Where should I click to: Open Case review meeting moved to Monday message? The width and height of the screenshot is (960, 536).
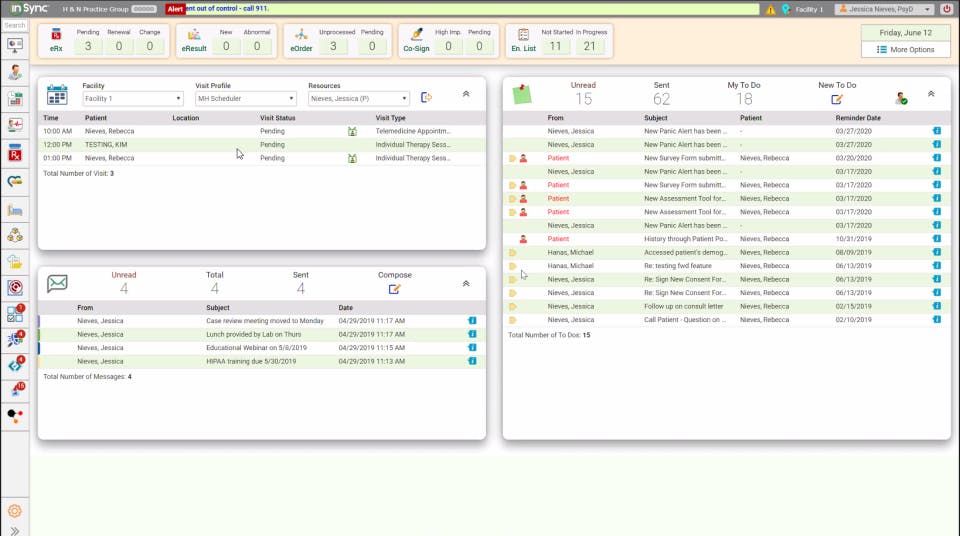tap(262, 320)
